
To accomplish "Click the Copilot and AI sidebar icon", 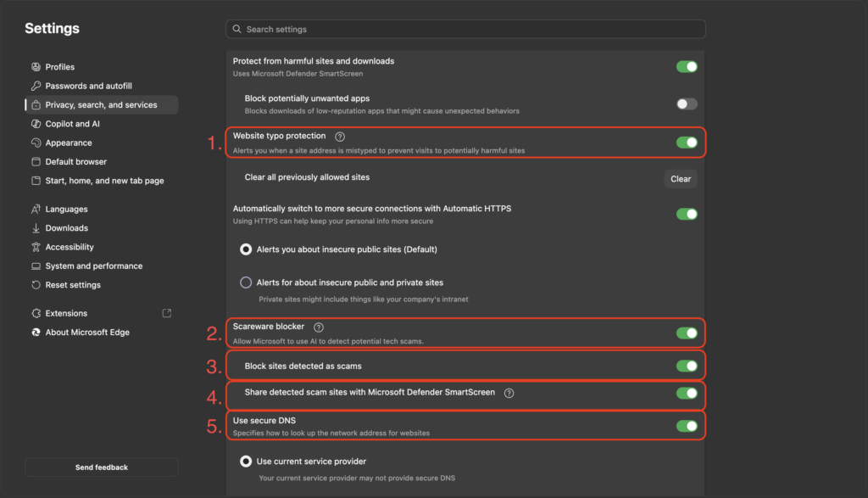I will pyautogui.click(x=36, y=124).
